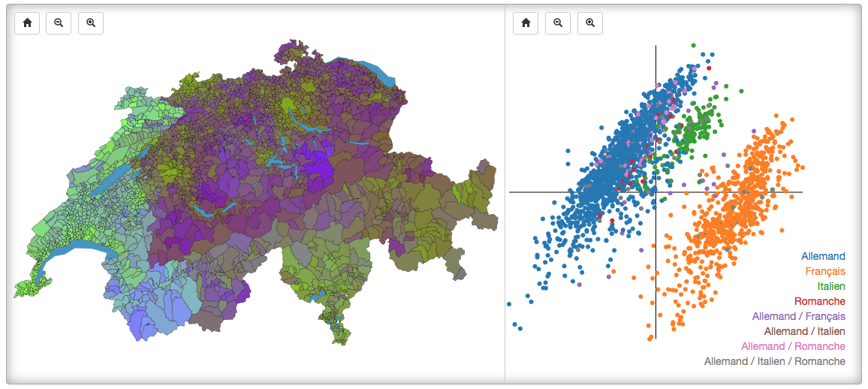Toggle the green Italien legend entry
The height and width of the screenshot is (389, 868).
(x=830, y=286)
